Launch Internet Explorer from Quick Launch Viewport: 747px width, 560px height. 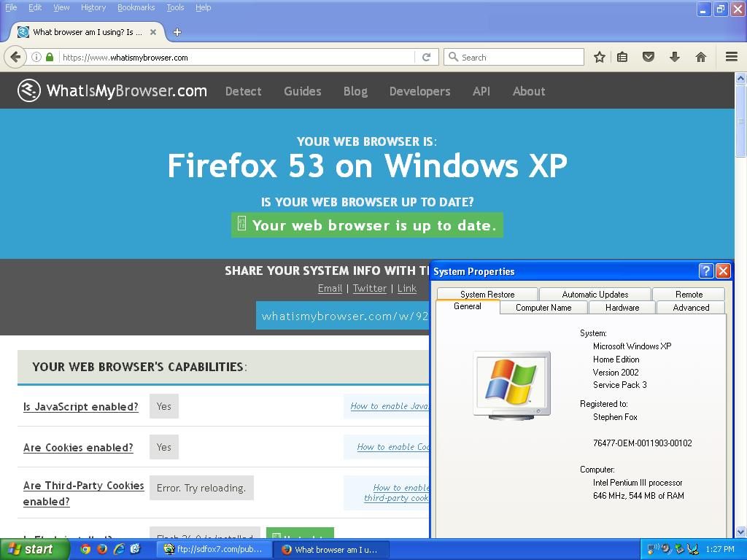(119, 549)
